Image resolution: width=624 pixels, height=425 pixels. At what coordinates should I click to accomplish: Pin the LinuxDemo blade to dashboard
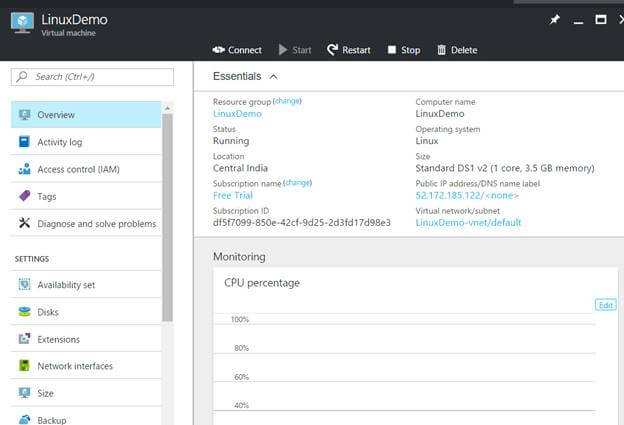556,19
